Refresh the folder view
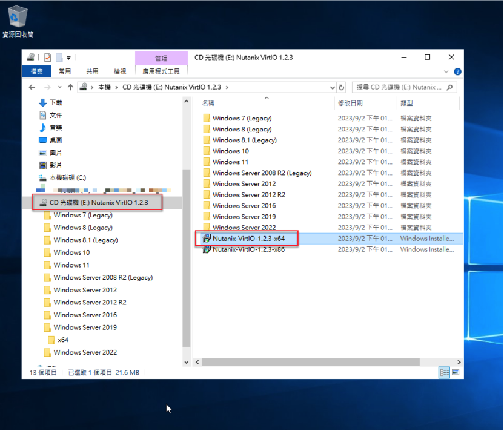Viewport: 504px width, 431px height. pos(342,87)
